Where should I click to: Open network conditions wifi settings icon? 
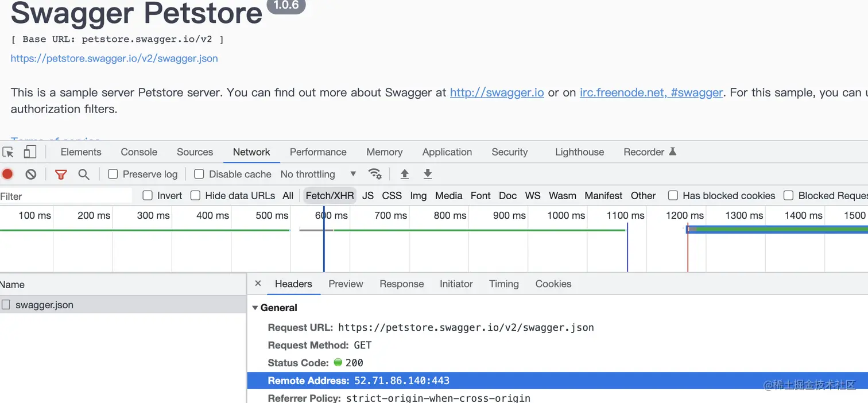coord(375,174)
